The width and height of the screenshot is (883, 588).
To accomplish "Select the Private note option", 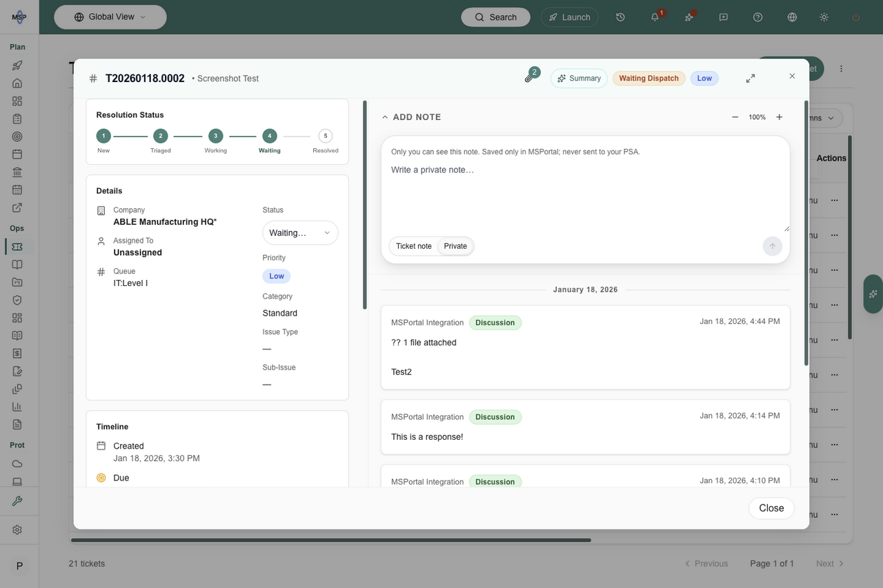I will pyautogui.click(x=455, y=246).
